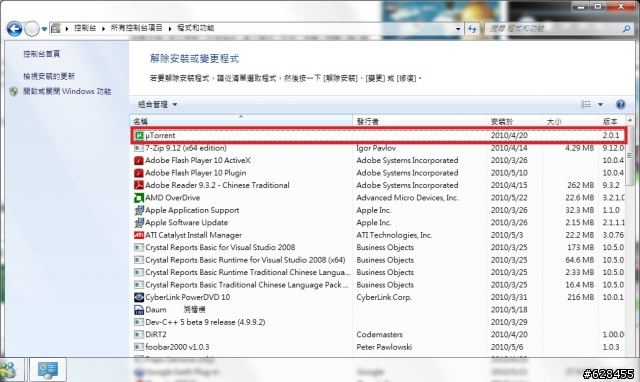Click the search magnifier icon

[x=627, y=28]
